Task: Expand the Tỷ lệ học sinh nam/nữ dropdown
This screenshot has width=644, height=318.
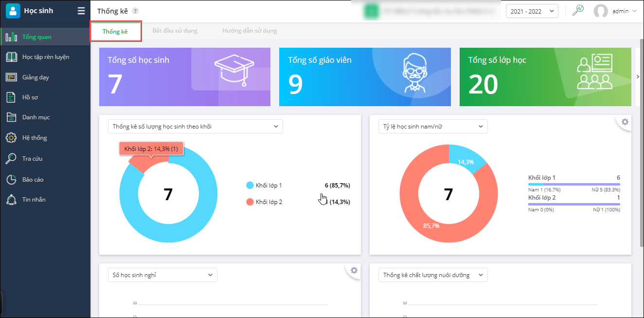Action: (x=433, y=126)
